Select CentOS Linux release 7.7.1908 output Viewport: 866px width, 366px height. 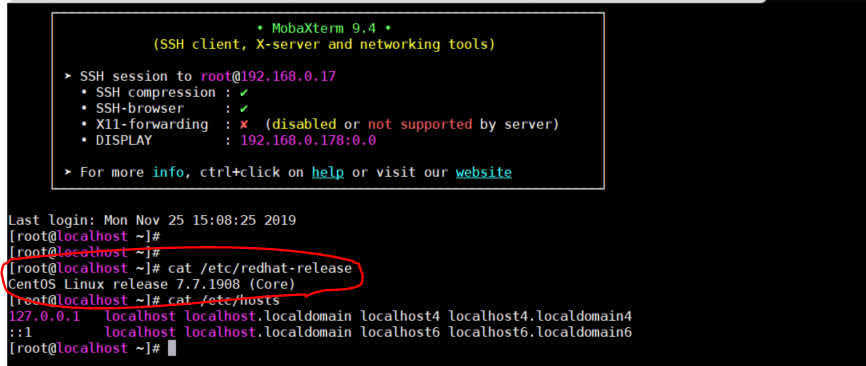(152, 284)
